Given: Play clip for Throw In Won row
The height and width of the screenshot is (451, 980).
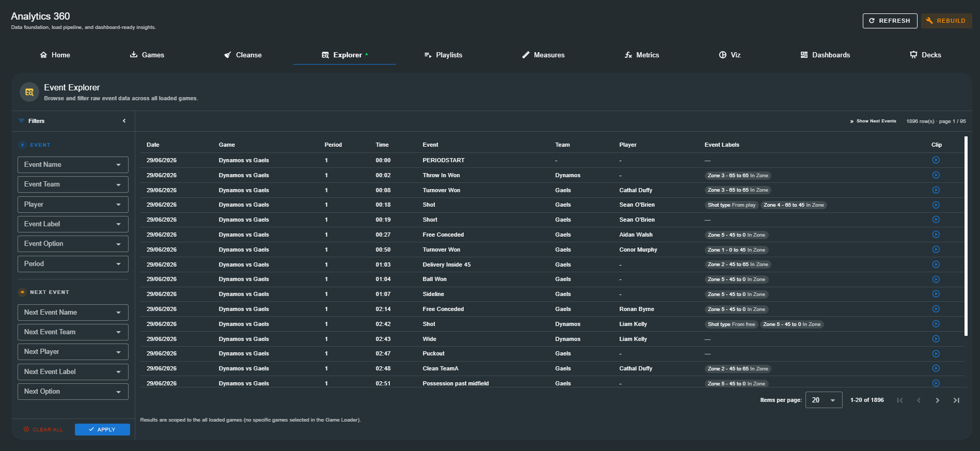Looking at the screenshot, I should point(936,175).
